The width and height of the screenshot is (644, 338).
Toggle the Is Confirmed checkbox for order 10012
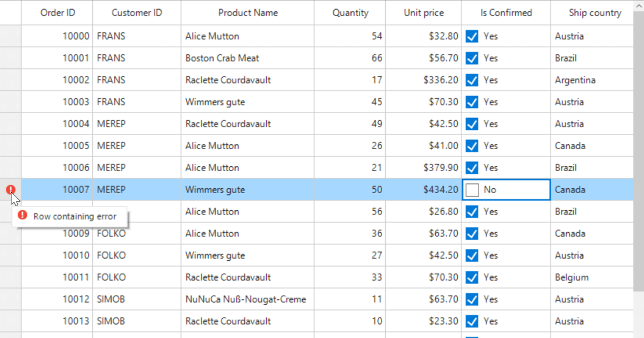coord(472,299)
